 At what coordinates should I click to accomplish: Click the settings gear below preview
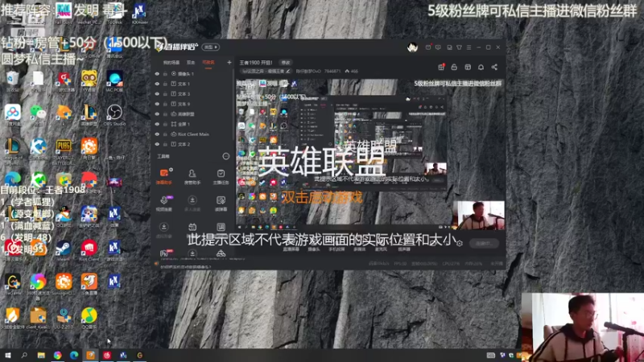(460, 244)
